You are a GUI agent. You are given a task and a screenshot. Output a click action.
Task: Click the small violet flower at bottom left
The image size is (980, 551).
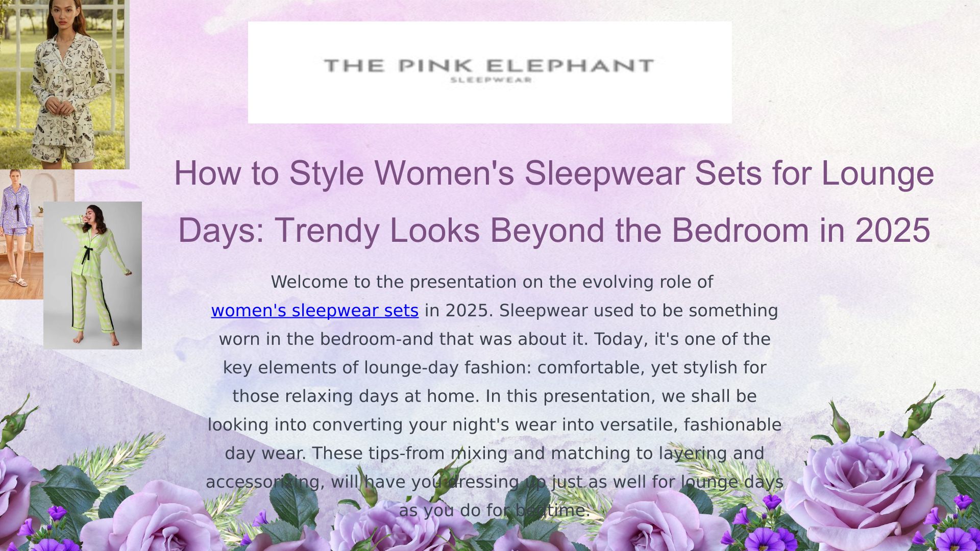(57, 513)
